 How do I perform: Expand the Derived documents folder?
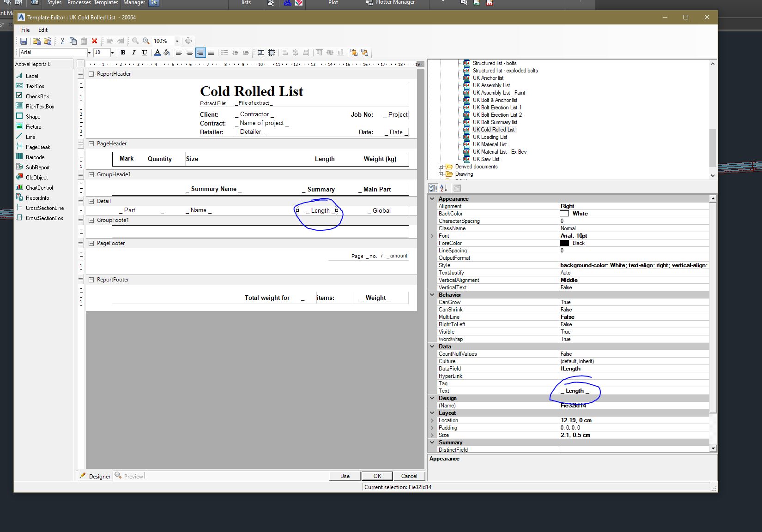coord(441,167)
